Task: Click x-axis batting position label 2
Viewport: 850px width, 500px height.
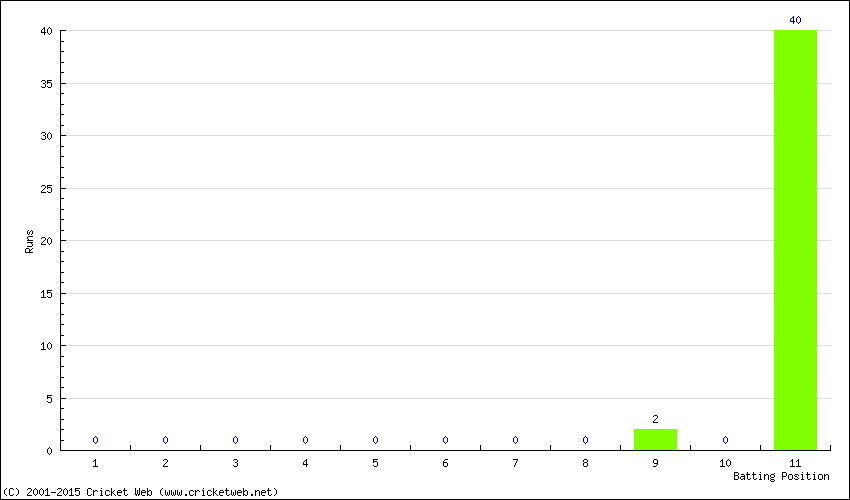Action: coord(165,463)
